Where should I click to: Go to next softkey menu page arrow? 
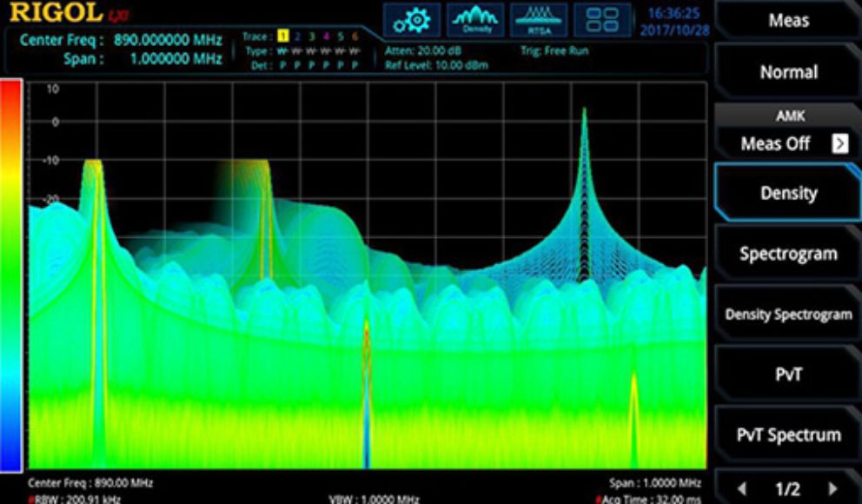point(832,489)
